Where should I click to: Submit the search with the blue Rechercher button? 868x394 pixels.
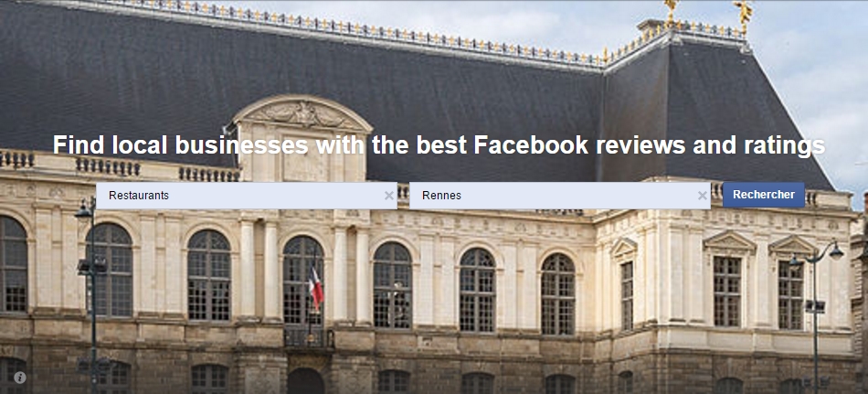tap(763, 195)
